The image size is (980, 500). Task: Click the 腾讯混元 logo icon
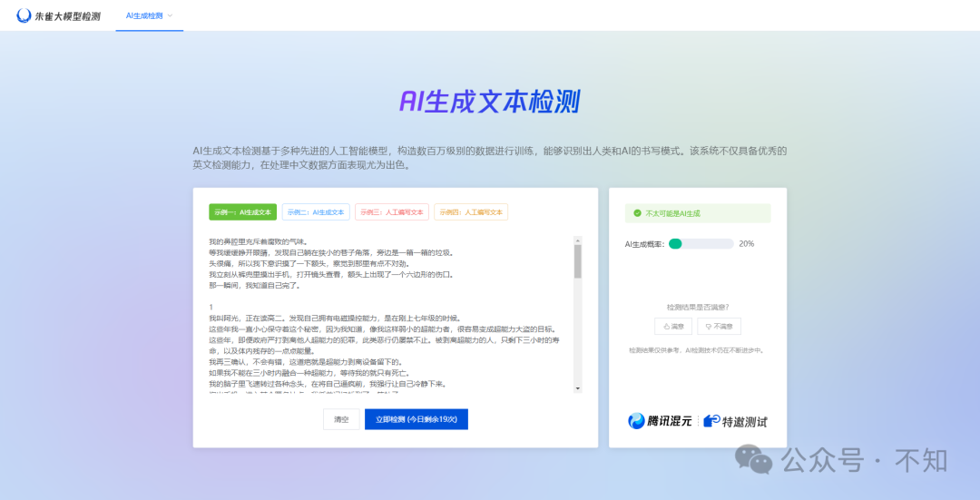(x=638, y=421)
